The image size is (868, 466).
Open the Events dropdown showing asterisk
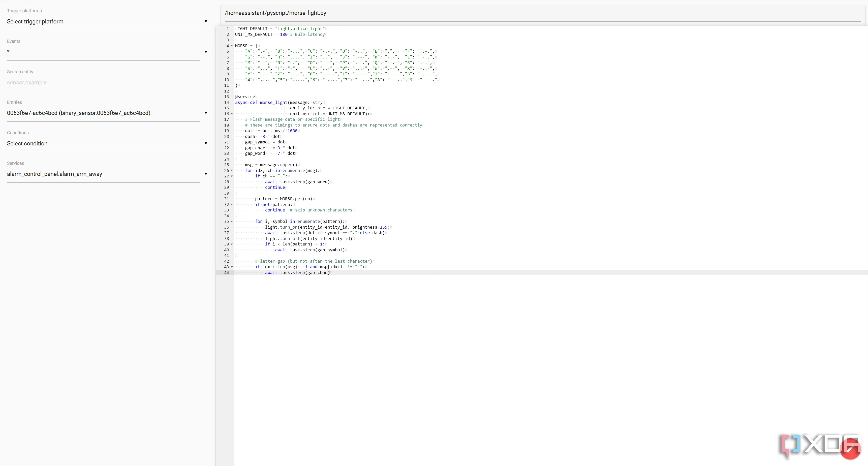tap(107, 52)
